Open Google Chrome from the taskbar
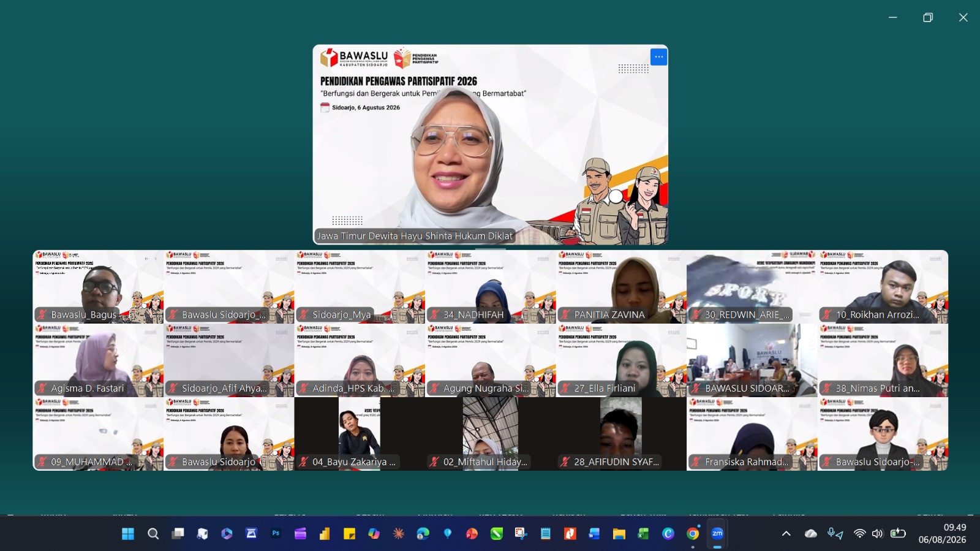 pos(693,534)
